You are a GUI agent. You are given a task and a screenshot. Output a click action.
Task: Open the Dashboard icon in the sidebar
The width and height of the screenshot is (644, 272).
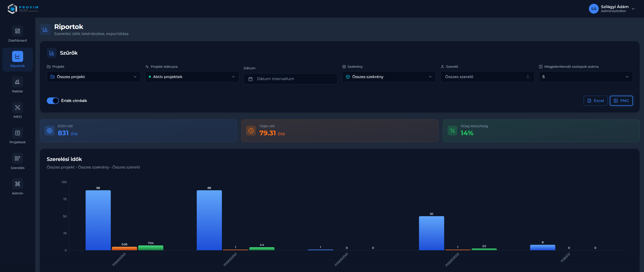pos(17,31)
